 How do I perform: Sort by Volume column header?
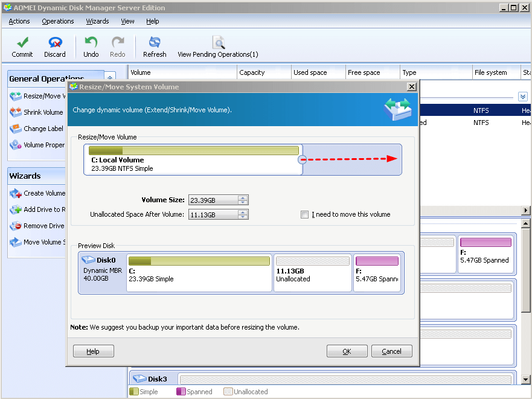pyautogui.click(x=182, y=72)
